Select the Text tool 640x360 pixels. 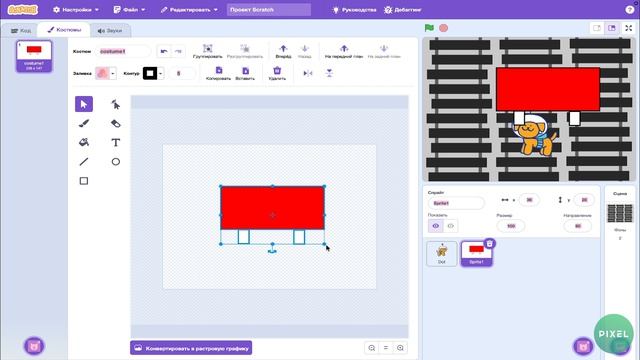click(116, 142)
